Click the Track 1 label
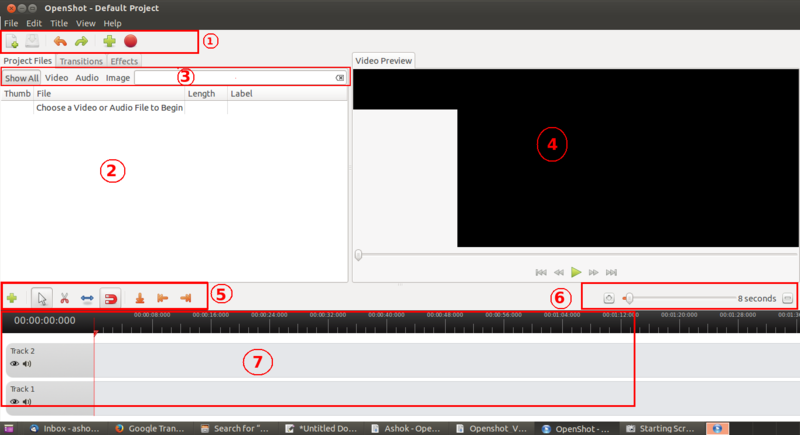Screen dimensions: 800x435 tap(22, 389)
